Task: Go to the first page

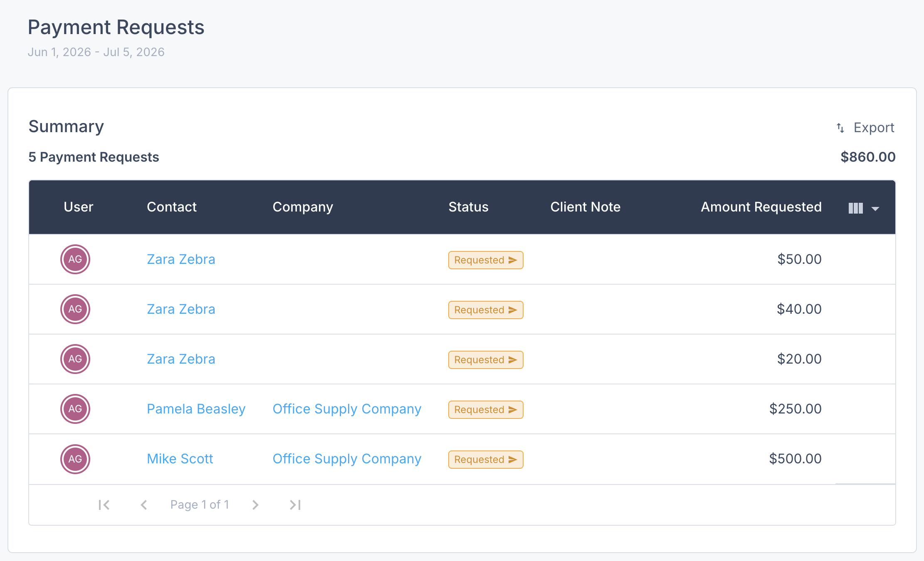Action: (x=104, y=505)
